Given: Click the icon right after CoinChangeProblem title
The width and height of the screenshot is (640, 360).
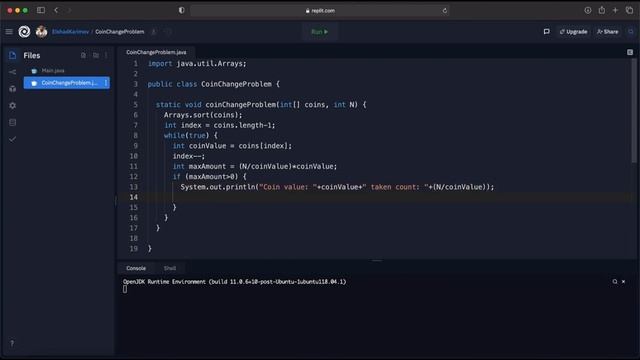Looking at the screenshot, I should tap(154, 31).
